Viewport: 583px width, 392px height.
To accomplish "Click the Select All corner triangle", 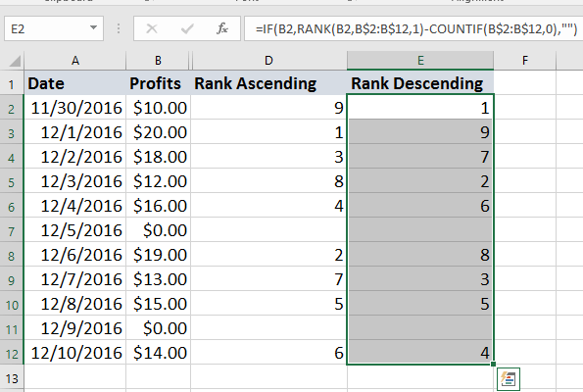I will [x=15, y=61].
